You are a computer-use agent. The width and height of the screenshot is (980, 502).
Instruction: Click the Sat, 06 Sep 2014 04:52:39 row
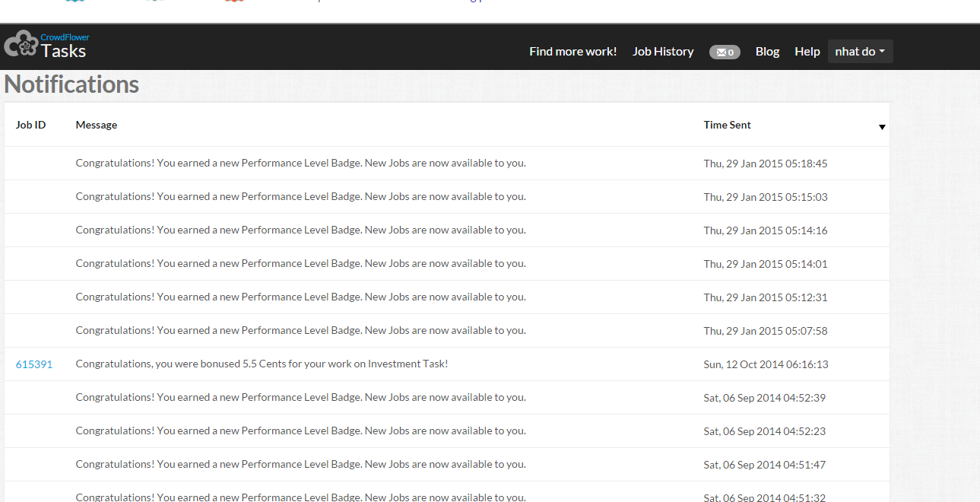(300, 398)
